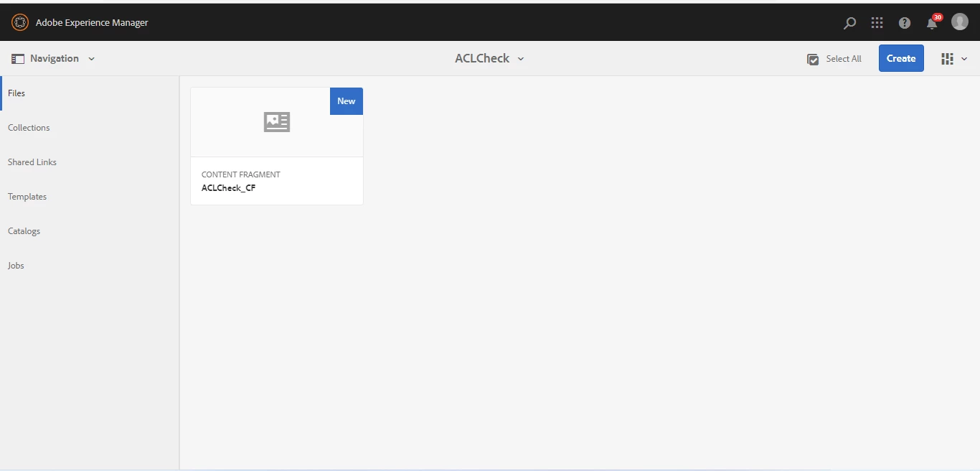Expand the Navigation rail dropdown
The width and height of the screenshot is (980, 471).
pos(91,59)
